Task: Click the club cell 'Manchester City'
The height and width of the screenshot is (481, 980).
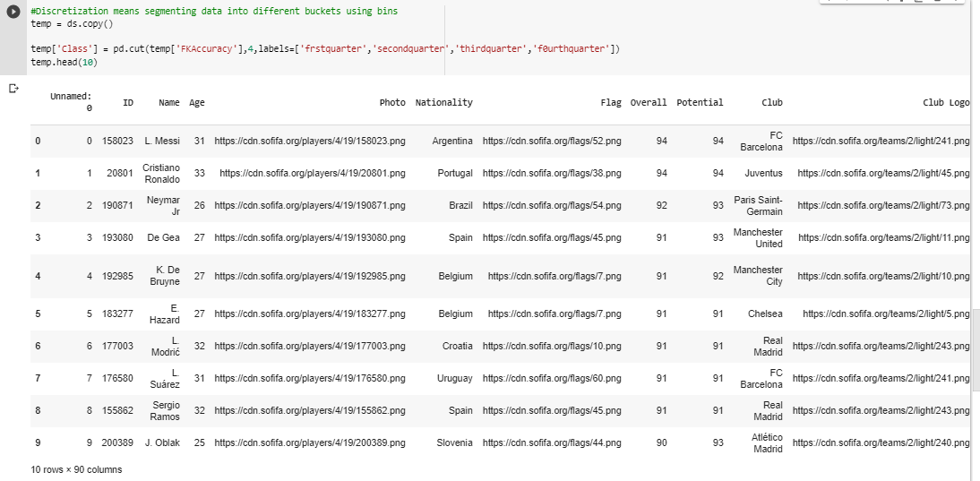Action: click(758, 276)
